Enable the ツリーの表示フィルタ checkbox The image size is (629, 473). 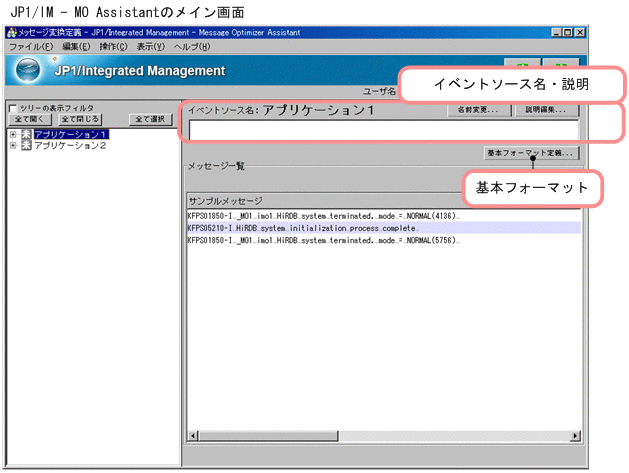13,108
